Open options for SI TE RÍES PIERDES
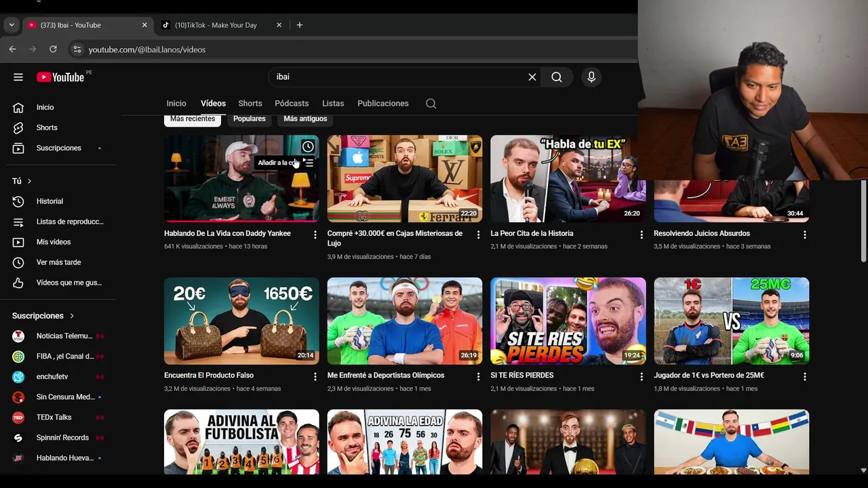This screenshot has height=488, width=868. coord(642,376)
